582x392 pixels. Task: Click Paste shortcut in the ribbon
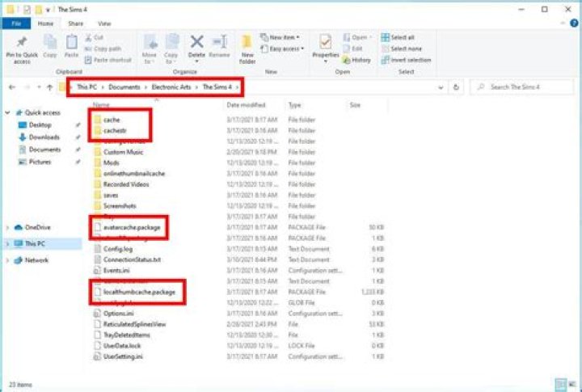pos(108,60)
